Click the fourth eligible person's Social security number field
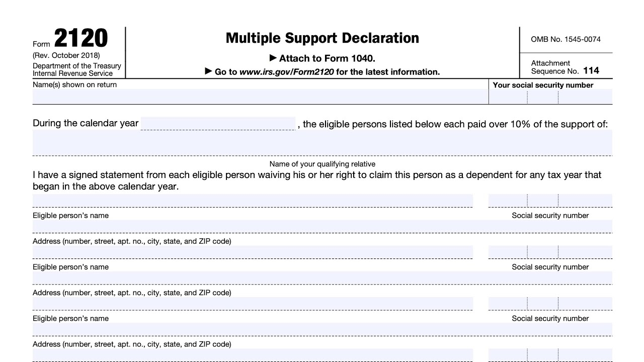This screenshot has width=644, height=362. (x=550, y=355)
